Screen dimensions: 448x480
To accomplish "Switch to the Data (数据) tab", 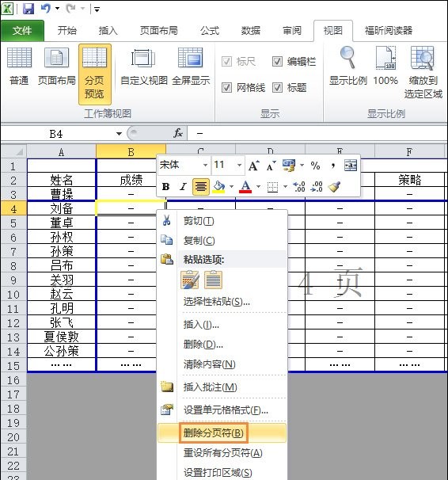I will click(251, 31).
